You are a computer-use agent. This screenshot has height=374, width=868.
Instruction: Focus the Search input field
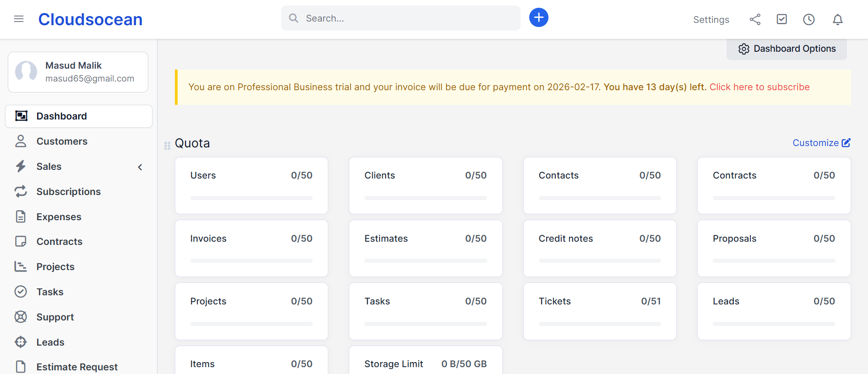(x=407, y=18)
